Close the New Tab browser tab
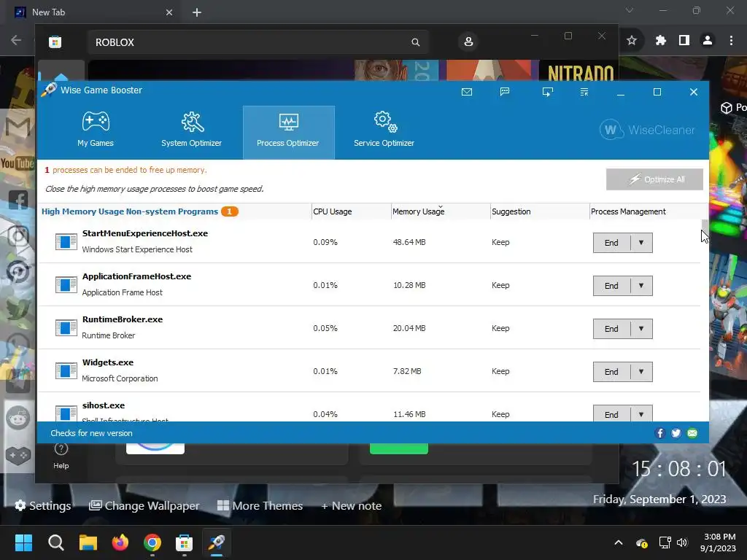The height and width of the screenshot is (560, 747). 169,12
